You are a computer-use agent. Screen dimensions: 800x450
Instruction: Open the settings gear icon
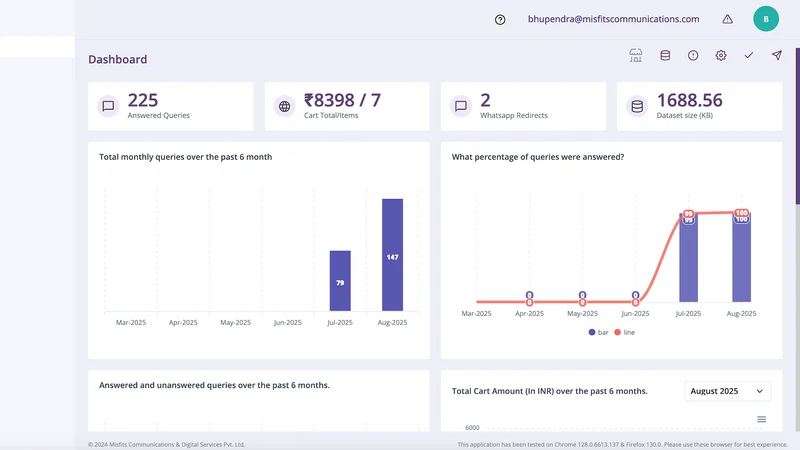click(x=721, y=55)
